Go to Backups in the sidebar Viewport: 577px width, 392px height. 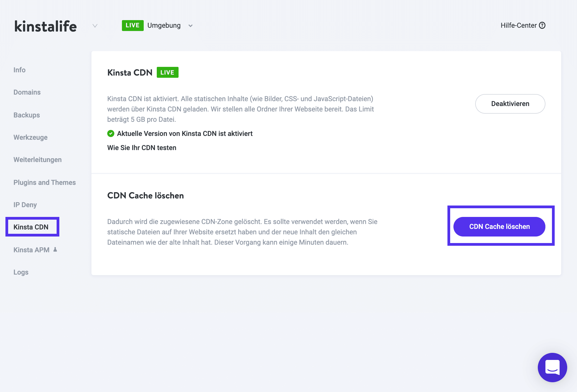[x=26, y=115]
